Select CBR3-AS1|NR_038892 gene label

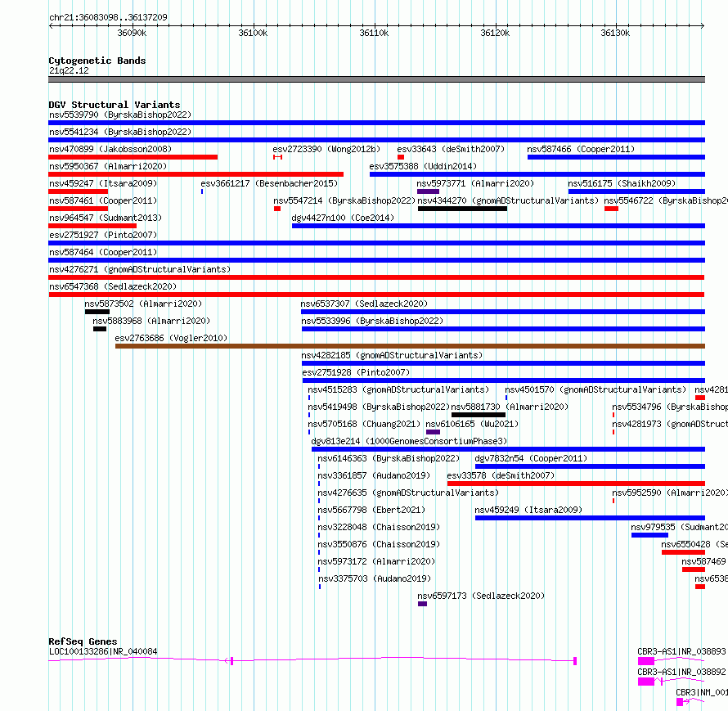pos(681,672)
